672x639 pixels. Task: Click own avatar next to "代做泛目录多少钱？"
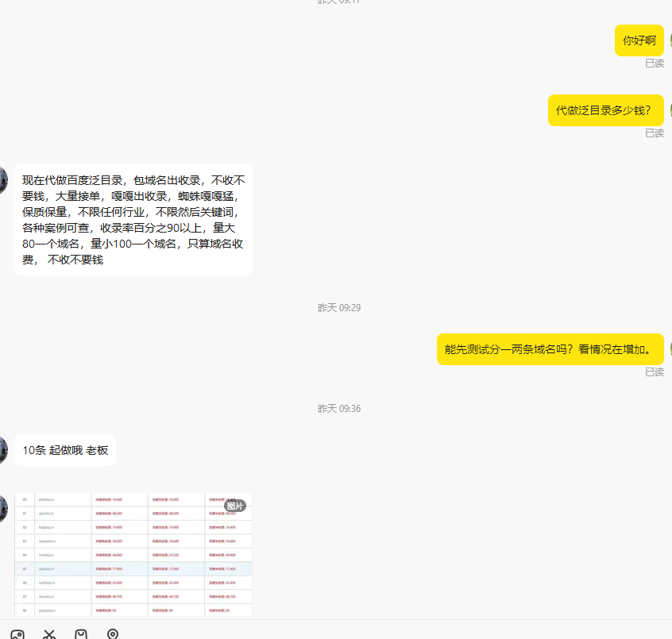[x=669, y=110]
